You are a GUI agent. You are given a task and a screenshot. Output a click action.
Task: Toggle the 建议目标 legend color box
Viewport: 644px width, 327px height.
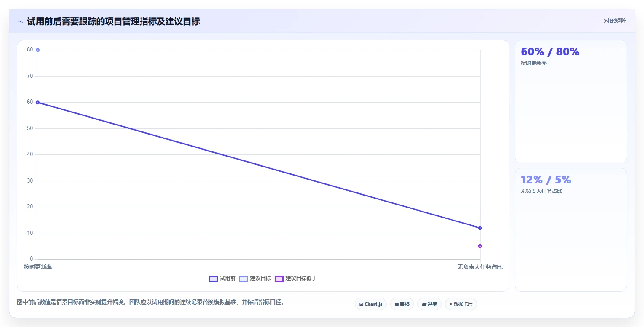[244, 279]
